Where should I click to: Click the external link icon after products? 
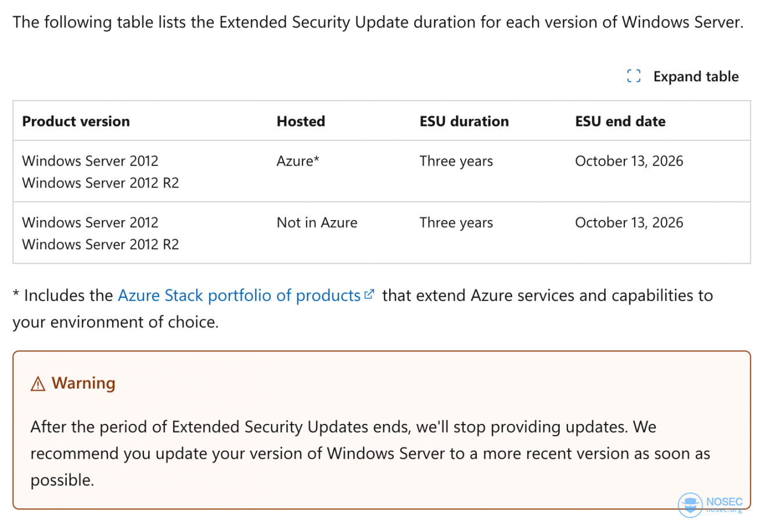tap(369, 294)
